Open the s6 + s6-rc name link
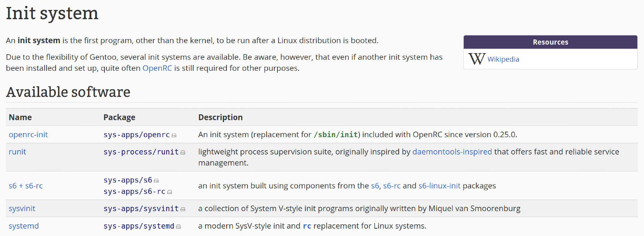 [26, 186]
